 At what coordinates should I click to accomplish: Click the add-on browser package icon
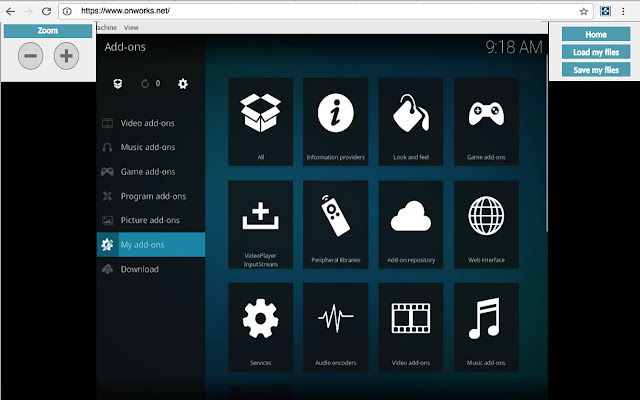(118, 84)
